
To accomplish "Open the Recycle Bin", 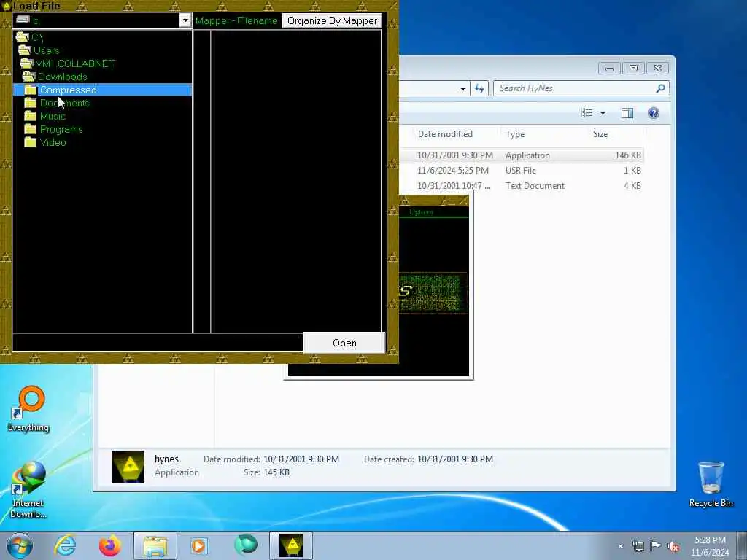I will [x=711, y=485].
